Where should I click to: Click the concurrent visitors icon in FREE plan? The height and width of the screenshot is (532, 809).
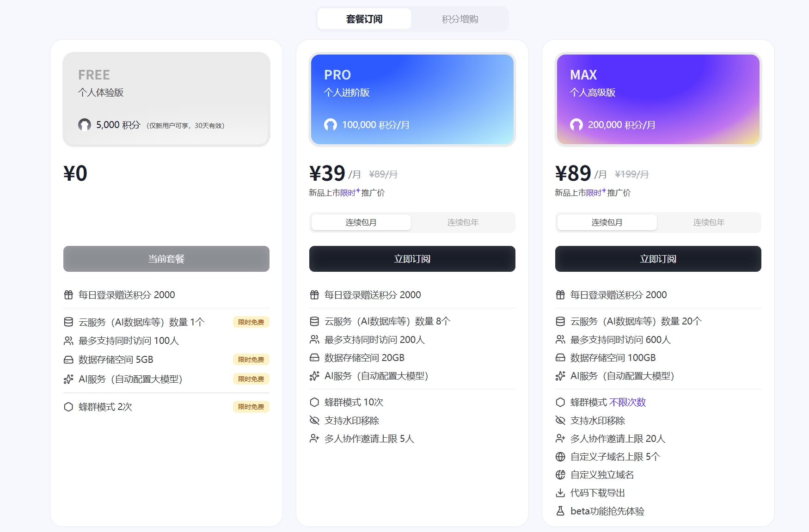tap(68, 340)
